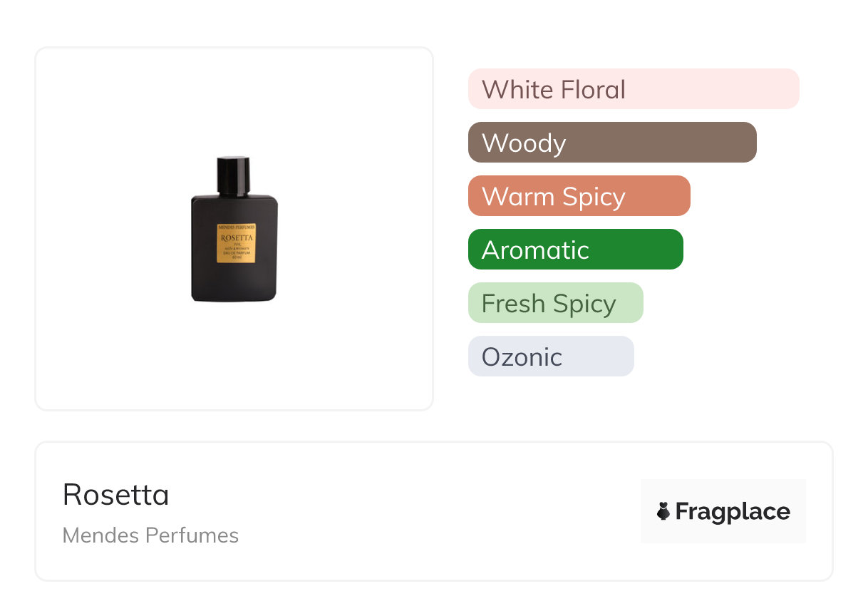
Task: Select the Woody accord bar
Action: pyautogui.click(x=611, y=143)
